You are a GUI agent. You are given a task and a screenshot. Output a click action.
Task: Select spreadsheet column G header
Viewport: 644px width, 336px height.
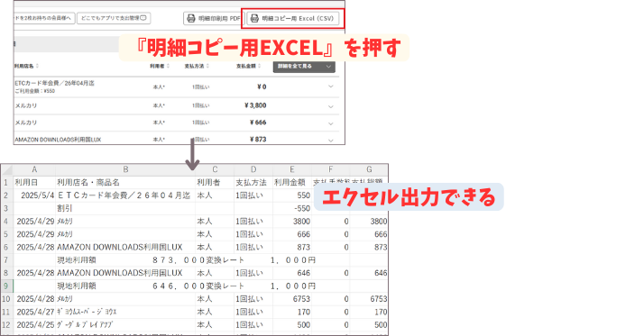pos(369,169)
